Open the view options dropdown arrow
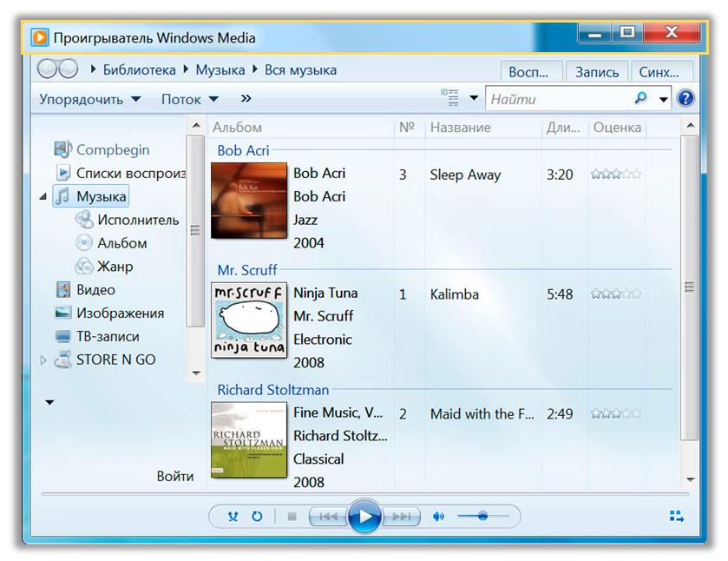 (x=474, y=98)
